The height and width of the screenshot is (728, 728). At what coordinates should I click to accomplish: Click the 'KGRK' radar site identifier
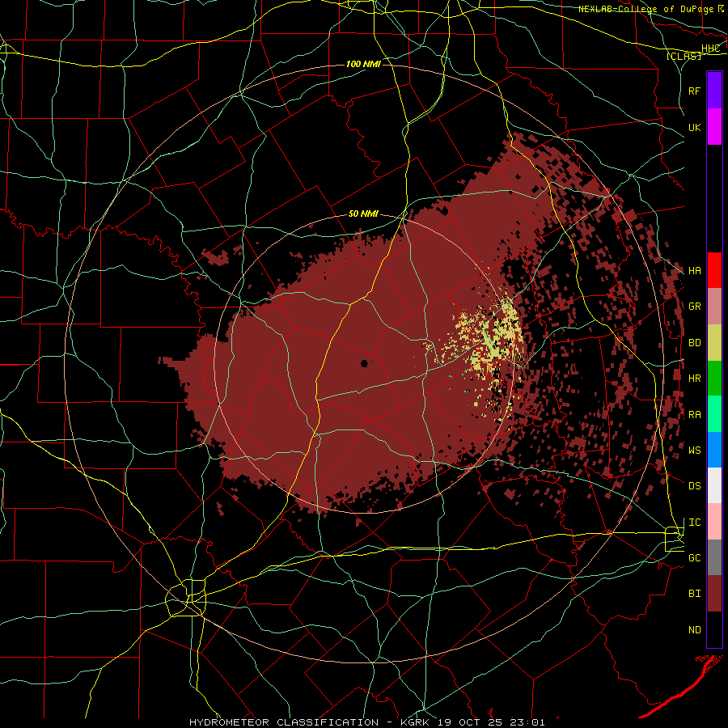coord(413,722)
